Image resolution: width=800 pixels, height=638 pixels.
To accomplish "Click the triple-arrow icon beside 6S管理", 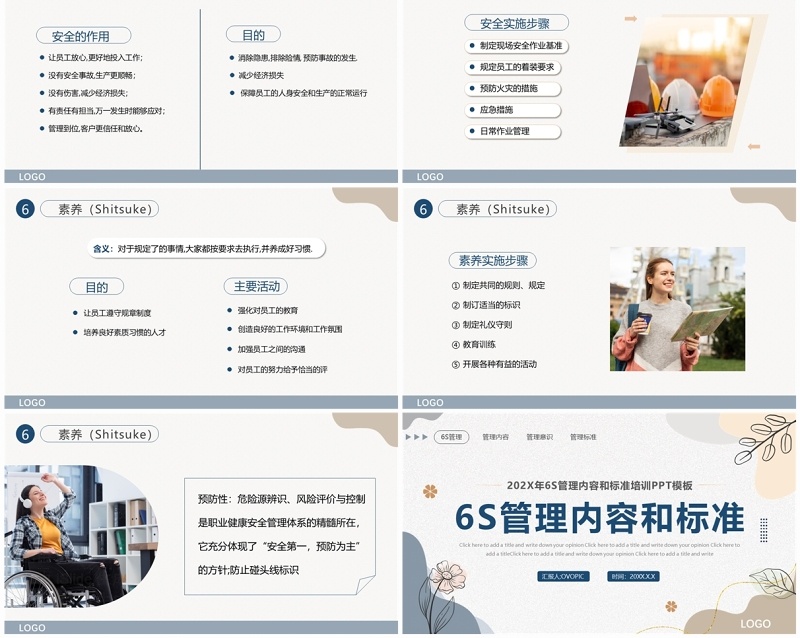I will (x=415, y=437).
